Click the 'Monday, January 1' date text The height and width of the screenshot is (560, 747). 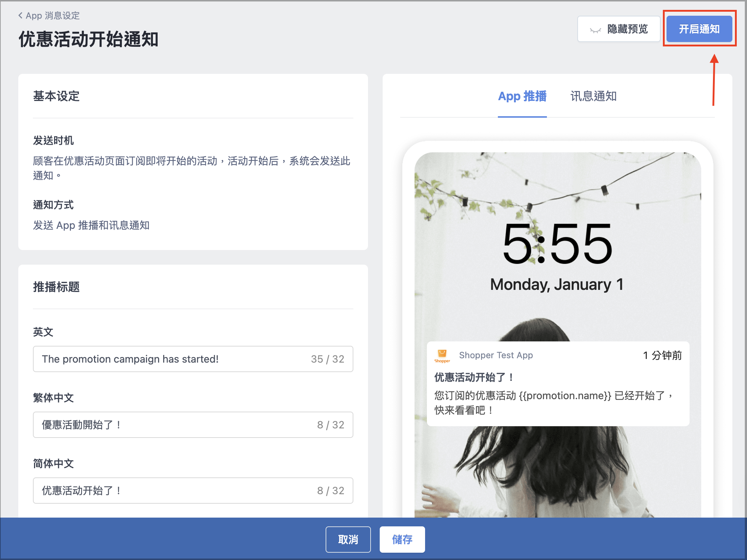click(x=557, y=284)
